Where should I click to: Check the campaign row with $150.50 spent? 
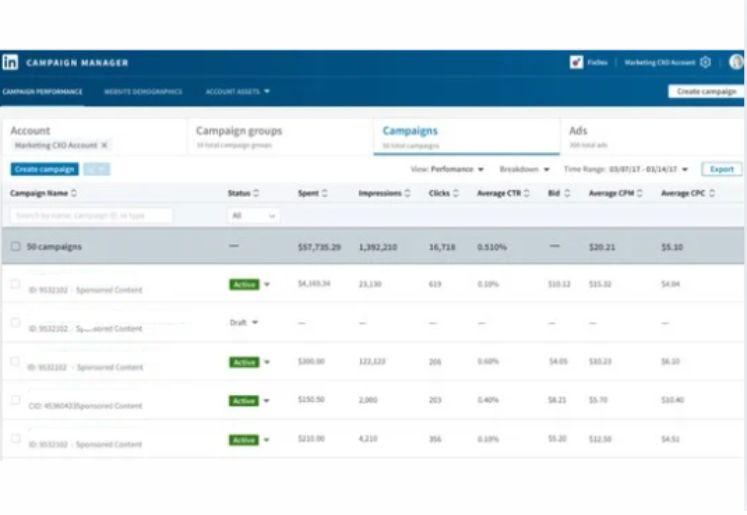pyautogui.click(x=16, y=400)
